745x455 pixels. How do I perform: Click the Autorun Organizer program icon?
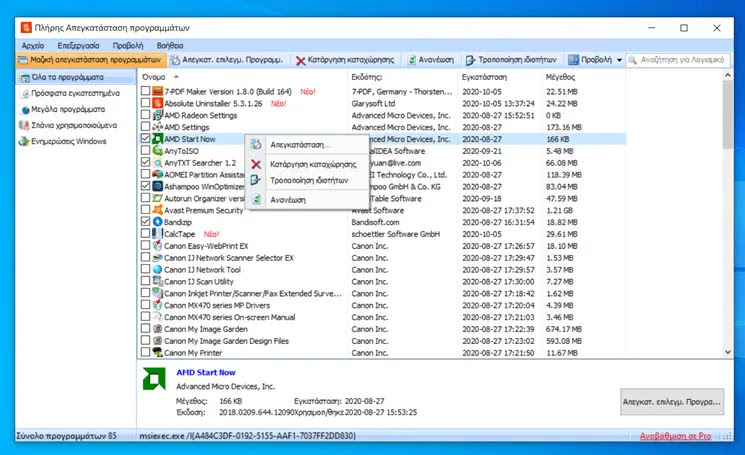[158, 198]
